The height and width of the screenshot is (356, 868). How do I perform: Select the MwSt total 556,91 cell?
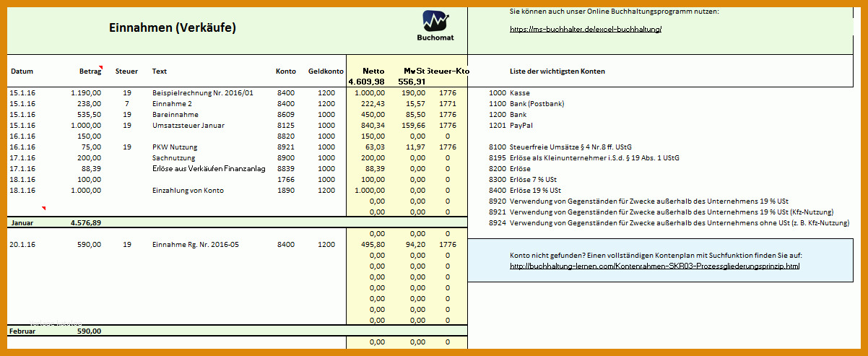pos(412,82)
